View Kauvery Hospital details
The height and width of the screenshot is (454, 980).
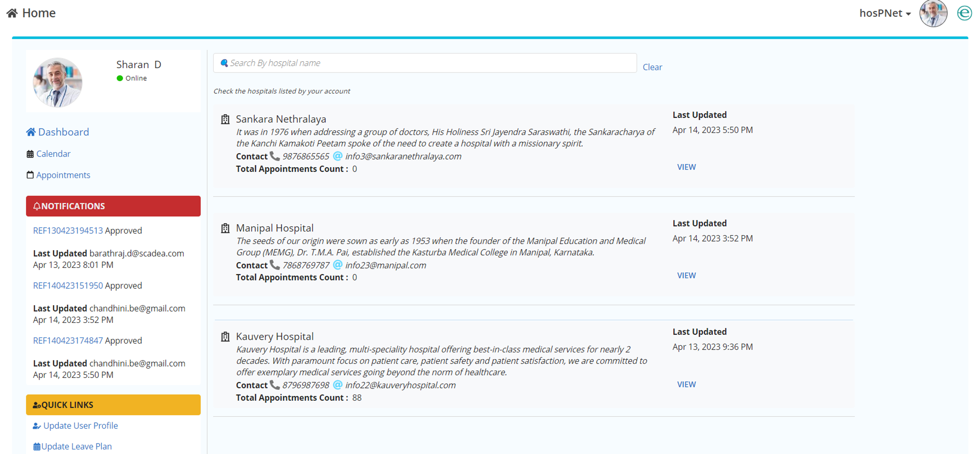[x=686, y=384]
